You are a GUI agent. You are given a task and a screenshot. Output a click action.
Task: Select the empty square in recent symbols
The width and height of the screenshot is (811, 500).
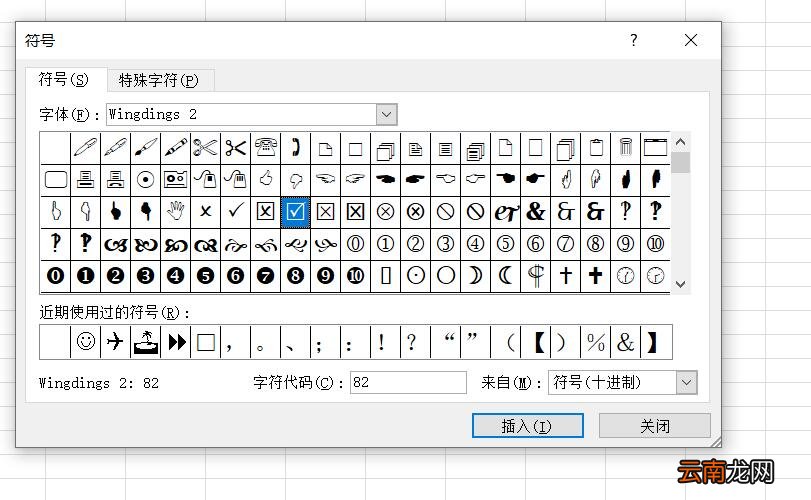pyautogui.click(x=205, y=342)
